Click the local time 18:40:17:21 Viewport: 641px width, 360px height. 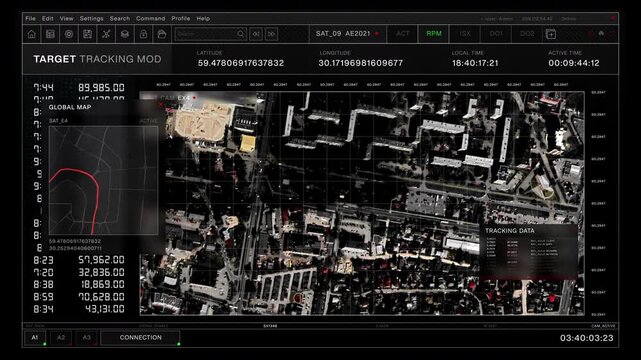pos(475,63)
